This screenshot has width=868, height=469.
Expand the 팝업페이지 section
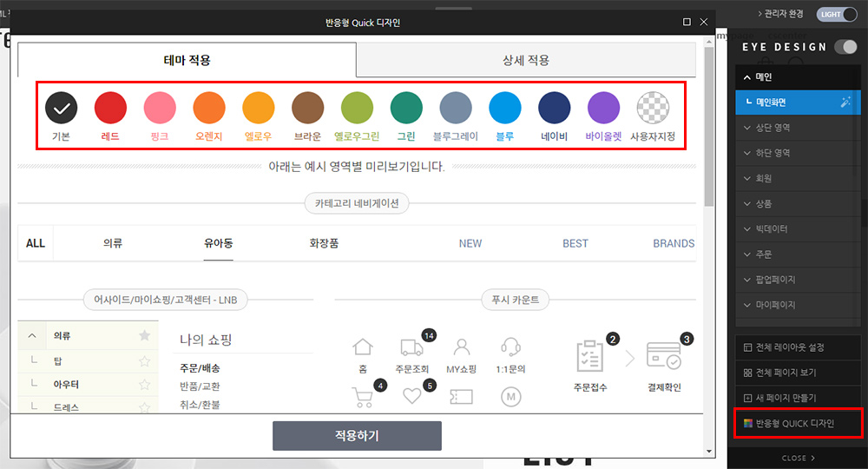798,280
